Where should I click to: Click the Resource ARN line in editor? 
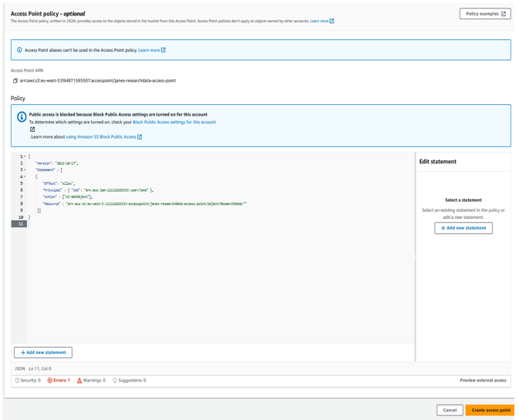click(x=145, y=203)
